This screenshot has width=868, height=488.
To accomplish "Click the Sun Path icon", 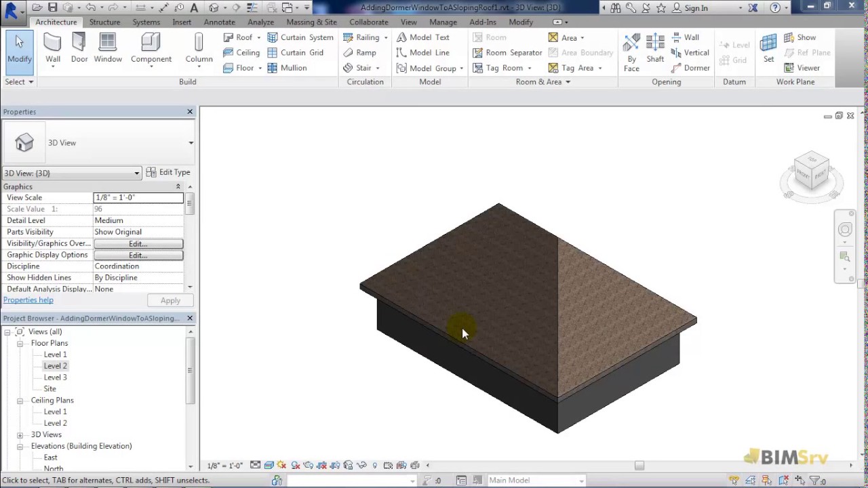I will click(281, 465).
